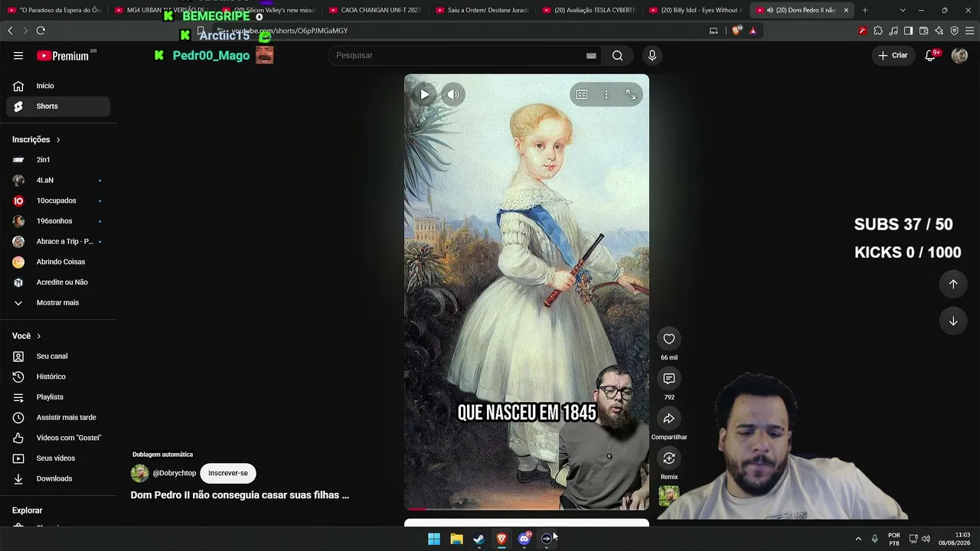Open the 2in1 subscription channel
This screenshot has width=980, height=551.
pos(58,160)
